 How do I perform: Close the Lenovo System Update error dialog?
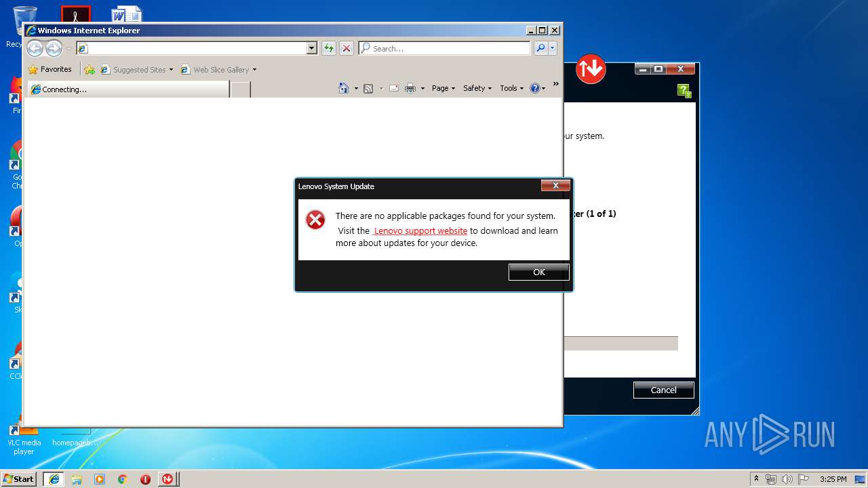tap(555, 186)
